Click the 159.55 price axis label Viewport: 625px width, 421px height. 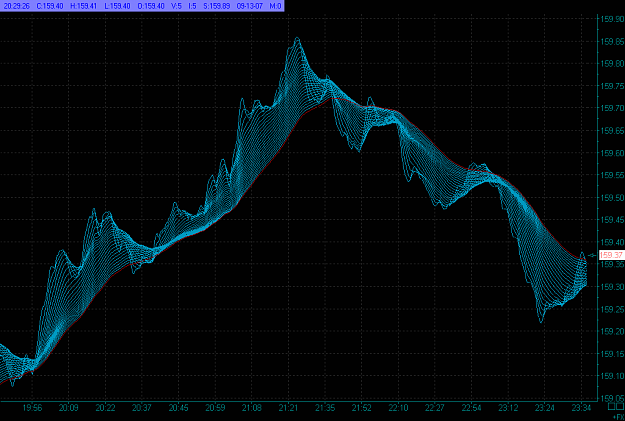click(x=612, y=175)
